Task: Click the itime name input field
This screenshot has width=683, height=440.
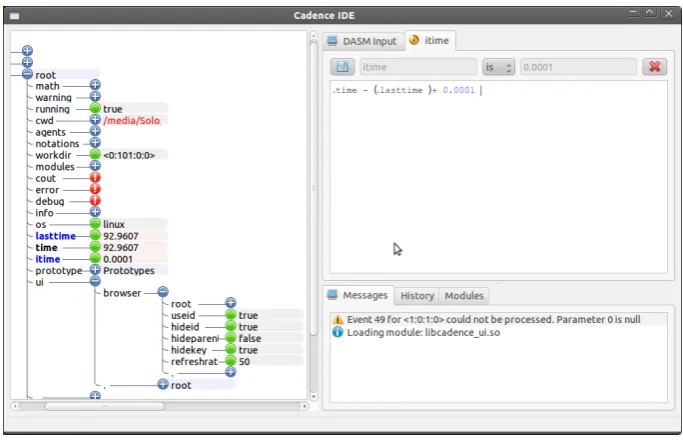Action: click(418, 67)
